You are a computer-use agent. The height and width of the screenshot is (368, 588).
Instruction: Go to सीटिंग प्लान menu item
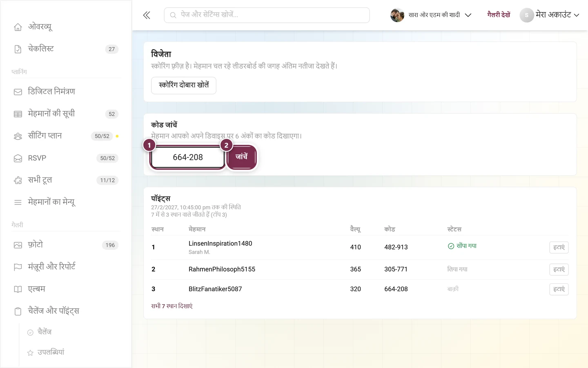point(66,136)
